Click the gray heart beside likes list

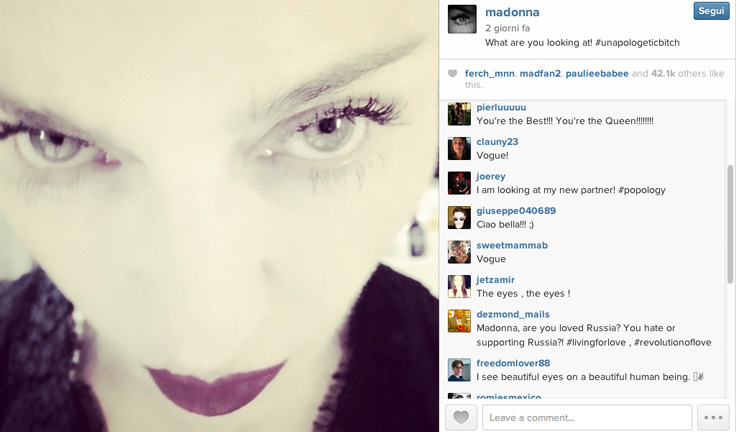coord(452,73)
